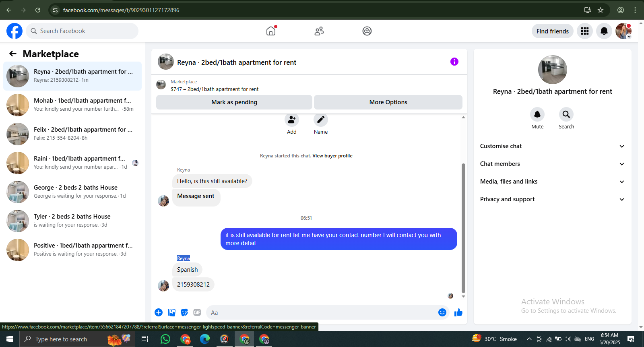
Task: Open the Windows Start menu
Action: pyautogui.click(x=10, y=339)
